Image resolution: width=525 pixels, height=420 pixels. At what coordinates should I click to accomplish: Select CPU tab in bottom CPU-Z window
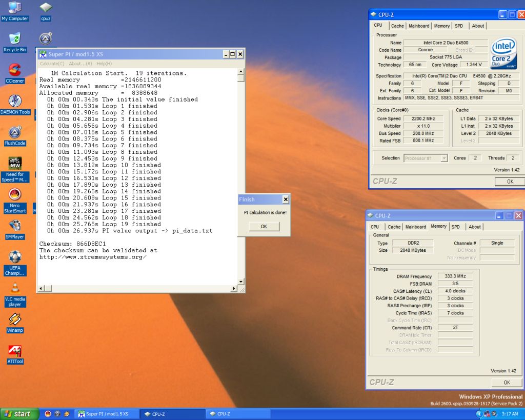(x=375, y=227)
